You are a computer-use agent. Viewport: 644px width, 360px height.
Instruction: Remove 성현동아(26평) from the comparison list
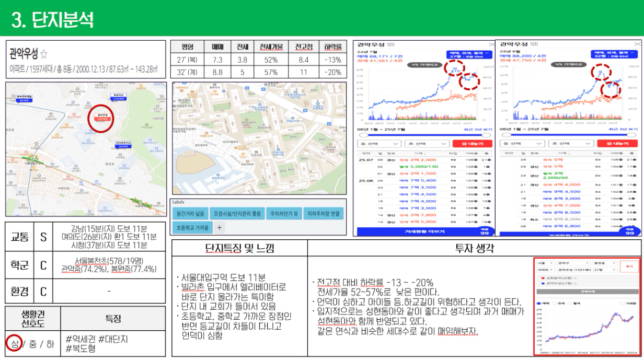point(575,278)
